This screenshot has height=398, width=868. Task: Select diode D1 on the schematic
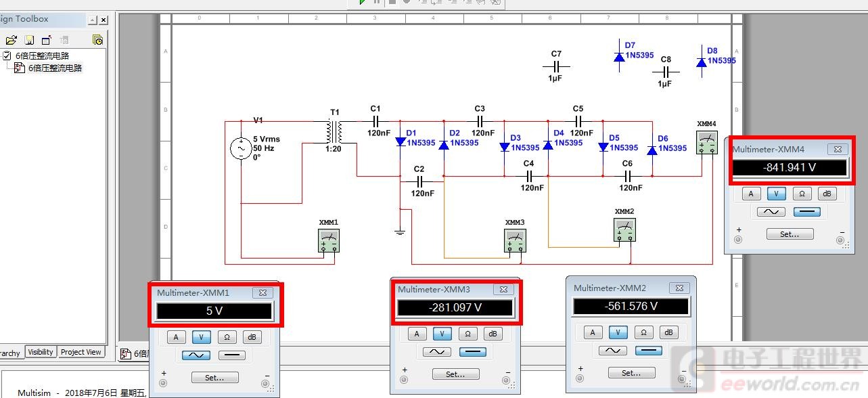(400, 142)
